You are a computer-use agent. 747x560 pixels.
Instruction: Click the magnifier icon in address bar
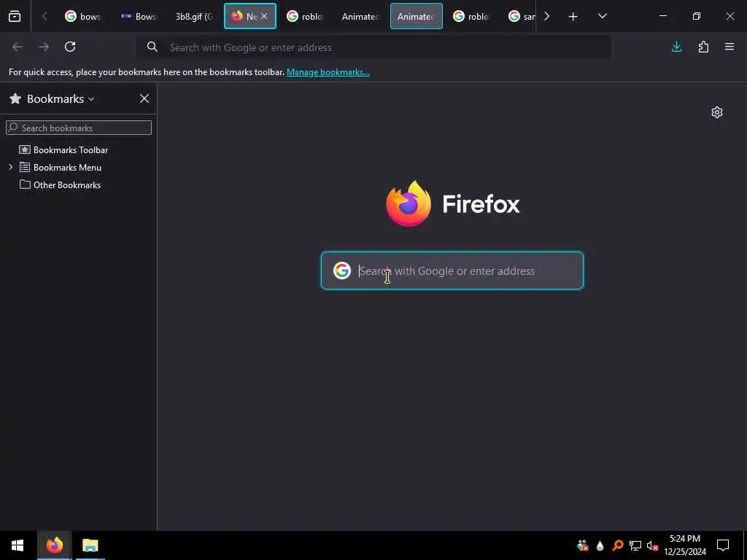152,47
